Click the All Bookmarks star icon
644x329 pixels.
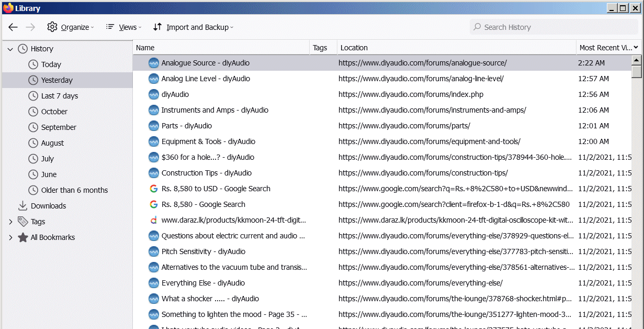(22, 237)
